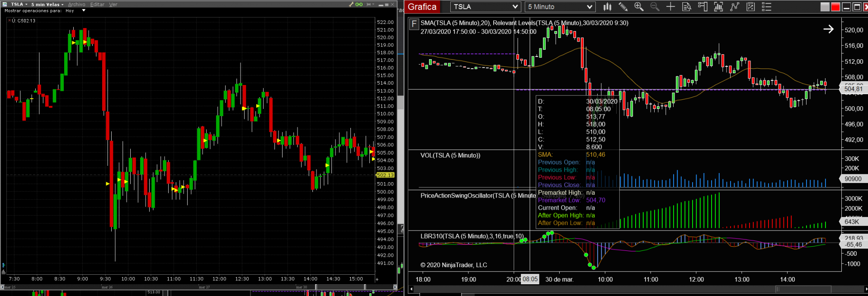868x296 pixels.
Task: Click the flag dropdown icon in left window
Action: coord(370,4)
